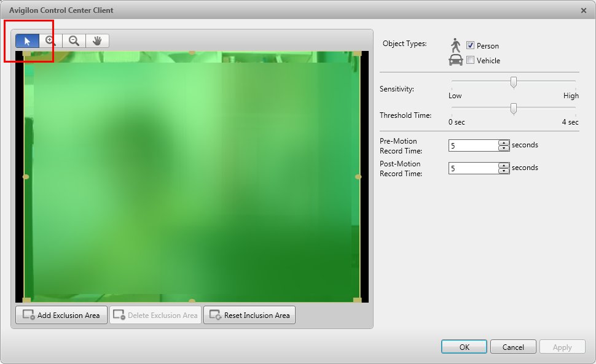Select the pointer/selection tool
The width and height of the screenshot is (596, 364).
[26, 41]
